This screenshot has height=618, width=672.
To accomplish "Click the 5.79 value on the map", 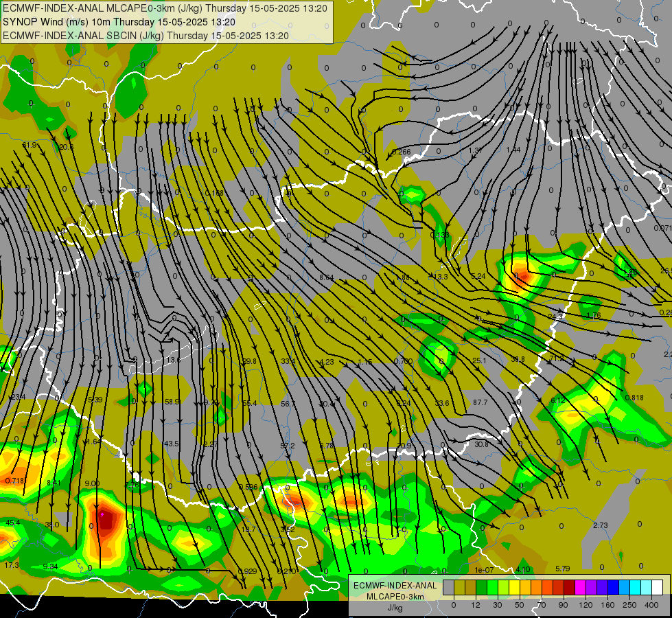I will click(x=563, y=569).
